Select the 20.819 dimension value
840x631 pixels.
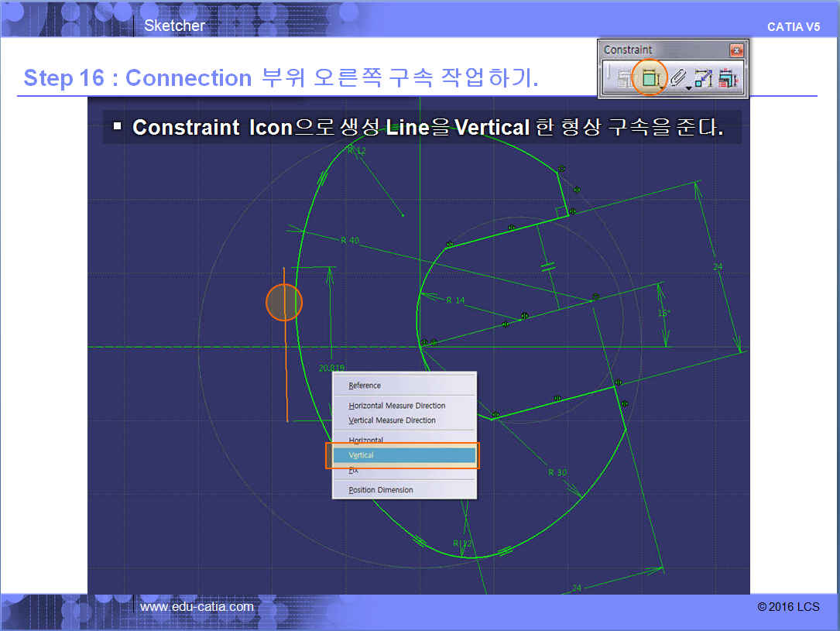(331, 368)
